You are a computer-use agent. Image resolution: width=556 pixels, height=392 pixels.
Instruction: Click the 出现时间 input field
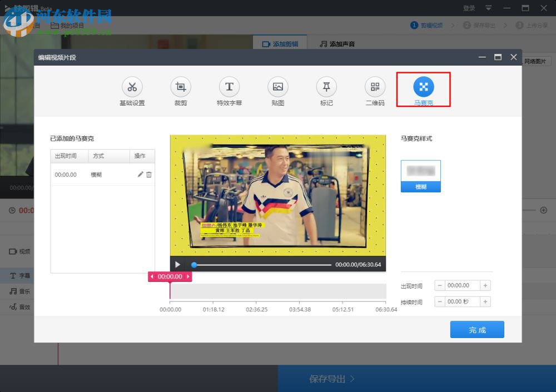tap(463, 286)
